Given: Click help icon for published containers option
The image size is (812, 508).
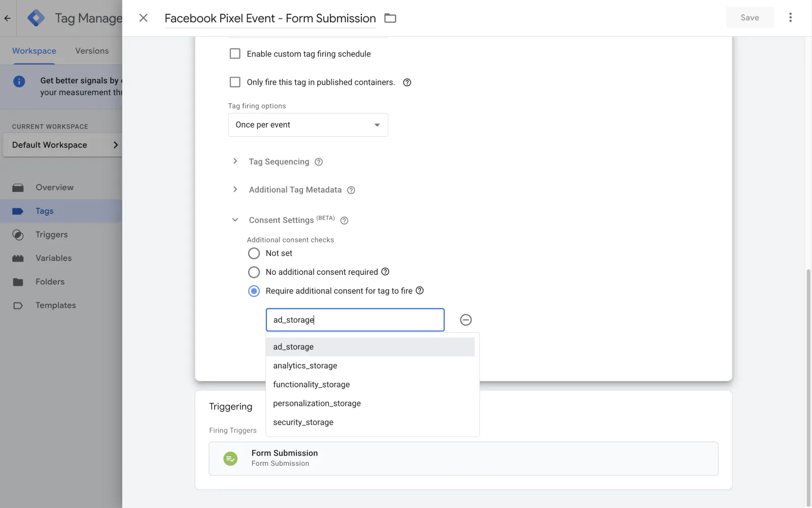Looking at the screenshot, I should pyautogui.click(x=407, y=82).
